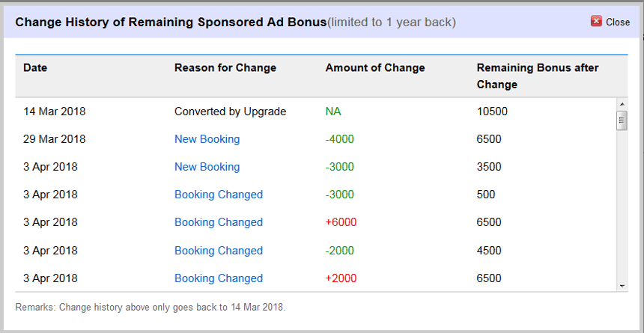Open Booking Changed link with -2000 change
This screenshot has width=644, height=333.
pos(219,251)
